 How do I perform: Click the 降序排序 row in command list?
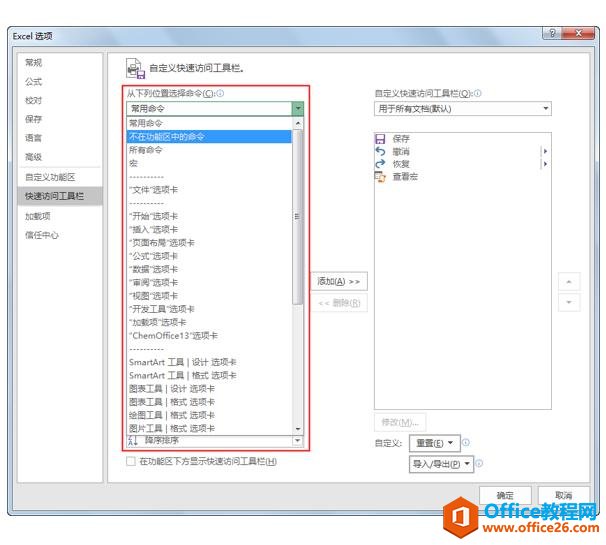[x=210, y=440]
